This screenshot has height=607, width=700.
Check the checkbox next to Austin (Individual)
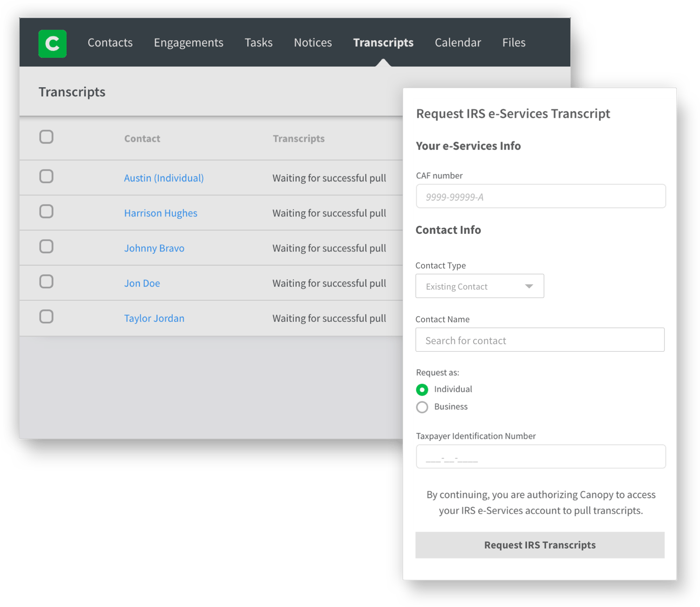[46, 176]
